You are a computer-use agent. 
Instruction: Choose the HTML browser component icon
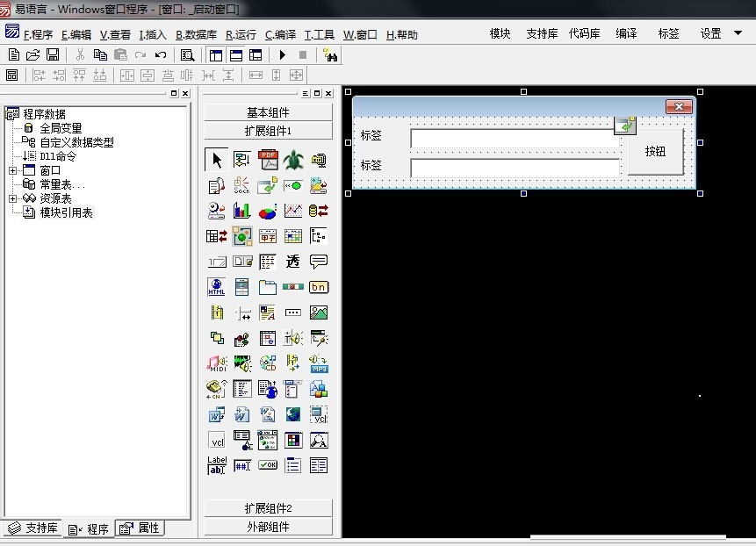pyautogui.click(x=216, y=287)
